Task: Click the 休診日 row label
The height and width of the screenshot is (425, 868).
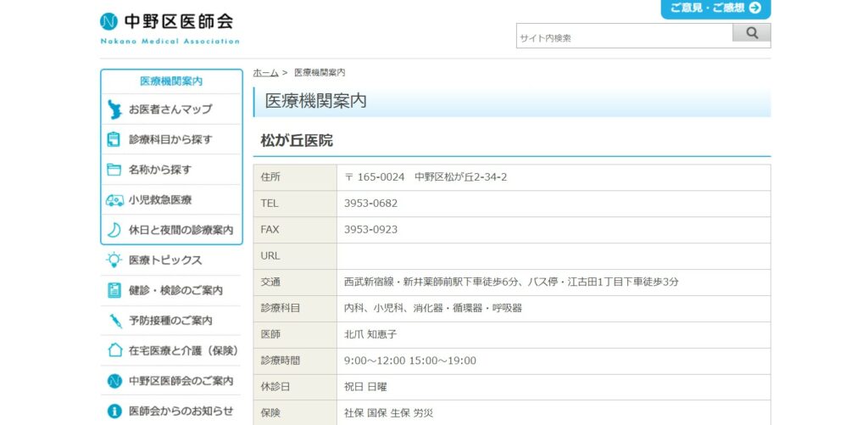Action: (x=275, y=387)
